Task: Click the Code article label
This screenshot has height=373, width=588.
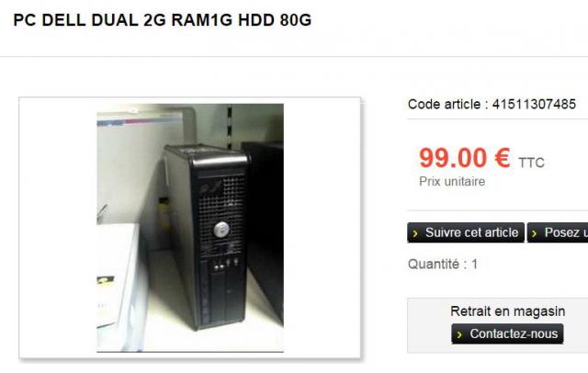Action: point(445,104)
